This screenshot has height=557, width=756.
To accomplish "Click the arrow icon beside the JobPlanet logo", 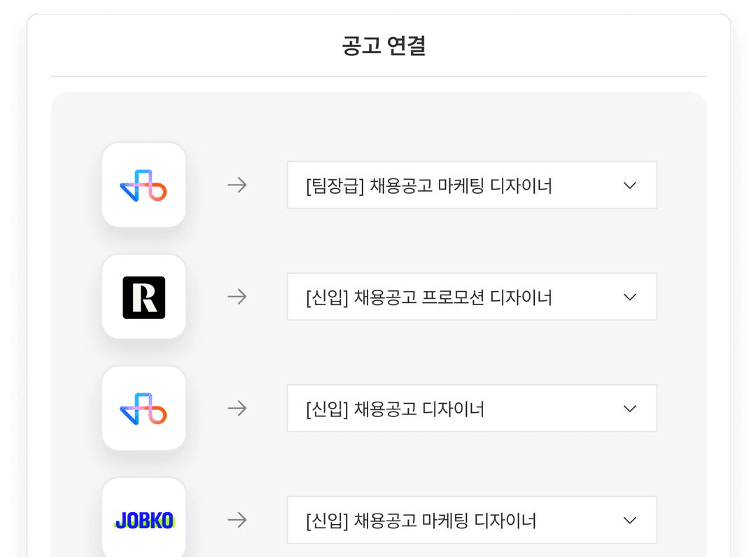I will point(238,185).
